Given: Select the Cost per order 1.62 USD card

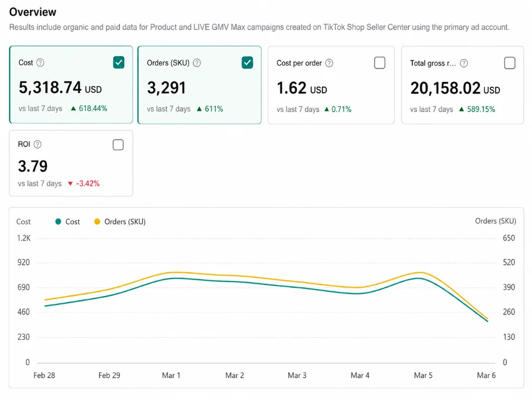Looking at the screenshot, I should click(331, 85).
